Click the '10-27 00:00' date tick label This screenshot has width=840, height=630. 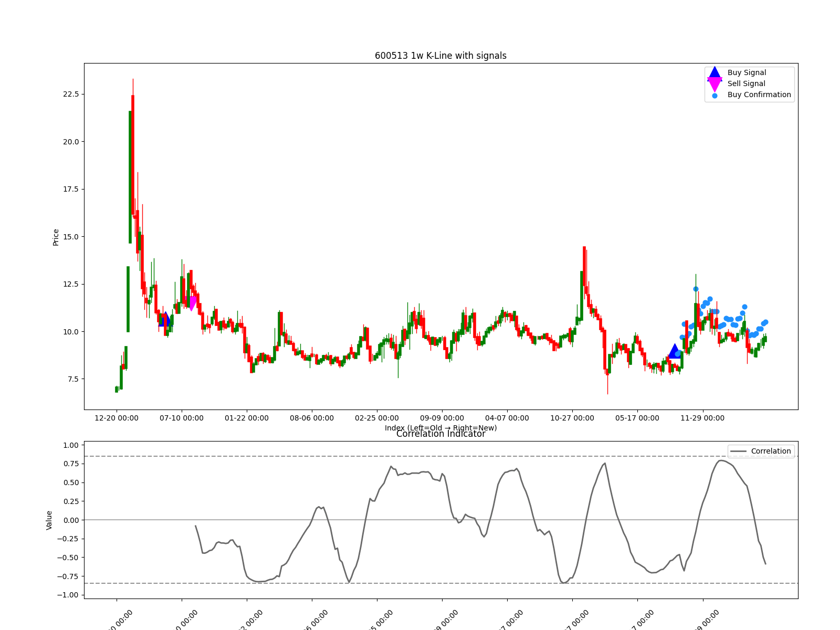tap(572, 418)
